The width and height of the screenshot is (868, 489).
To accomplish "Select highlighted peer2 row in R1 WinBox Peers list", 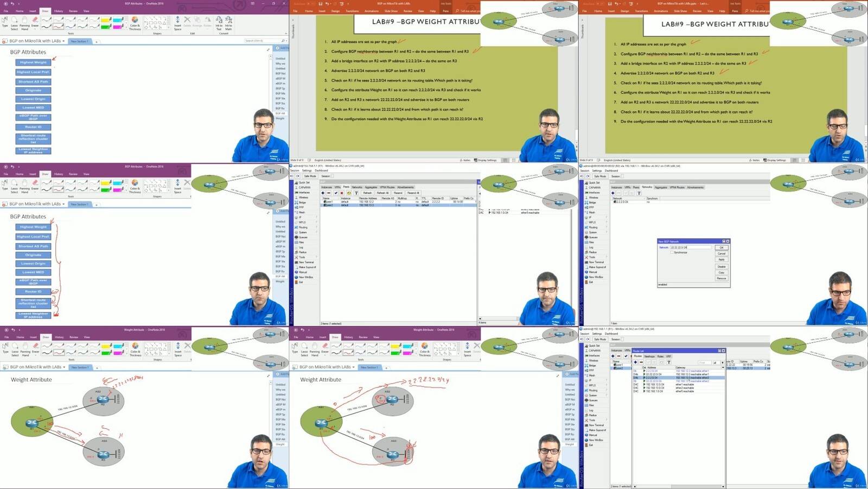I will tap(399, 205).
